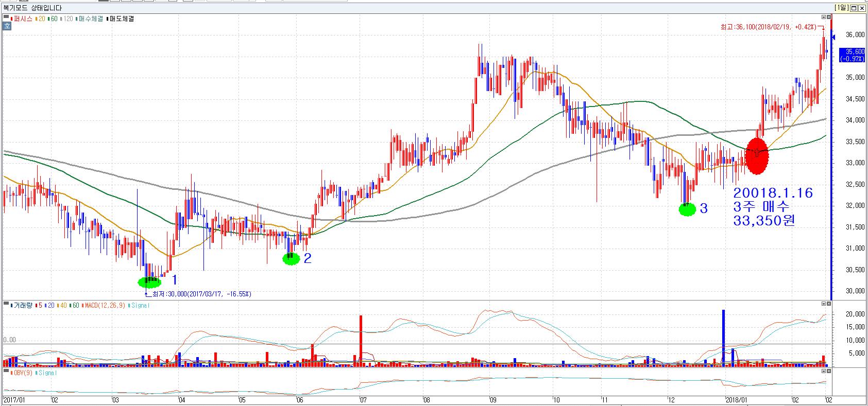868x406 pixels.
Task: Click the blue 호 button on the price chart
Action: pyautogui.click(x=7, y=26)
